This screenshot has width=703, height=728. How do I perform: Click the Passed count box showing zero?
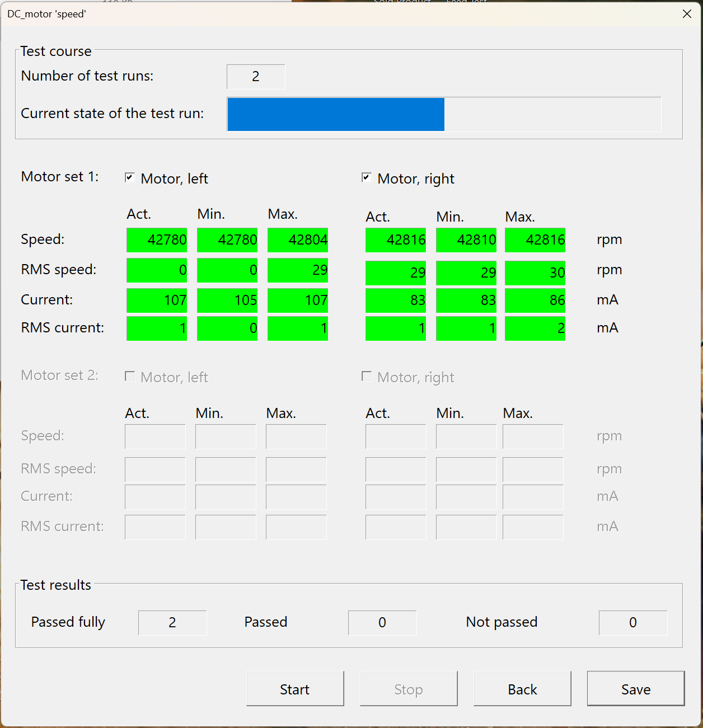(382, 622)
